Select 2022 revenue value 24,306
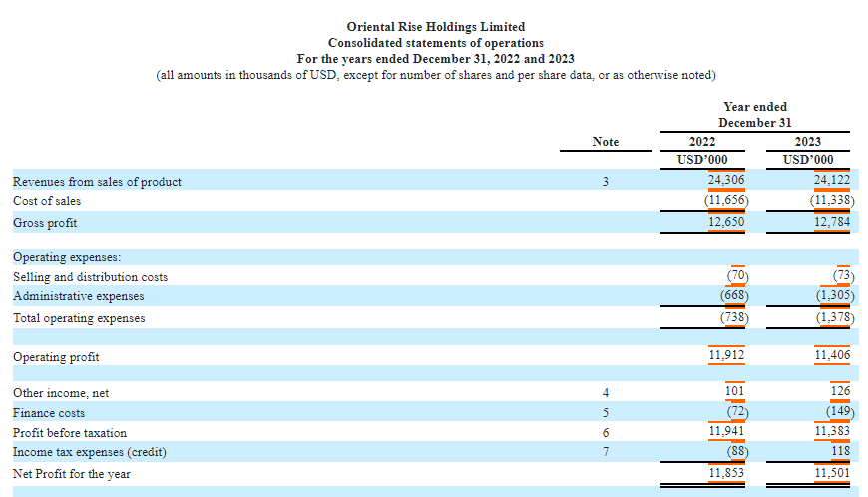 (726, 180)
